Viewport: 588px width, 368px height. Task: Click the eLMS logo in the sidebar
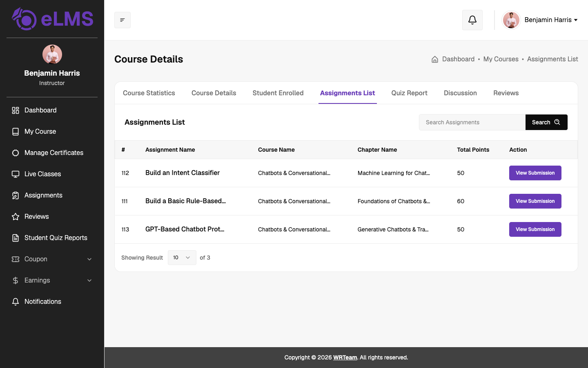pos(52,19)
